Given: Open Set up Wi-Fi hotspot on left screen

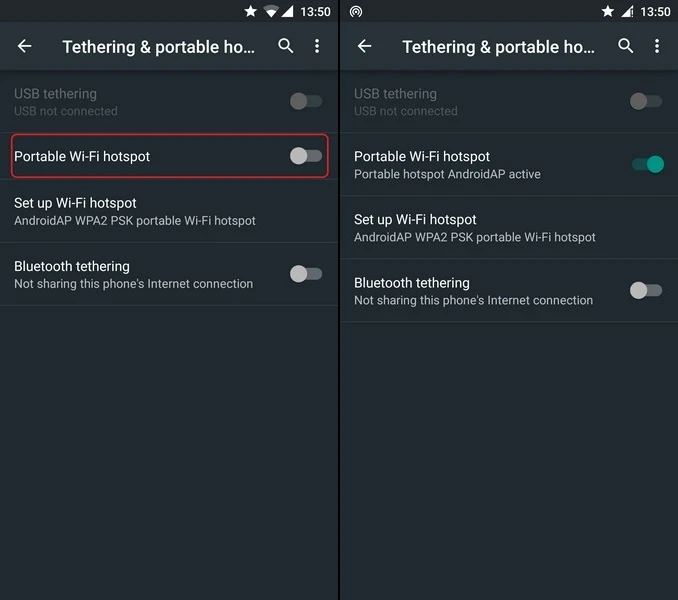Looking at the screenshot, I should (135, 211).
